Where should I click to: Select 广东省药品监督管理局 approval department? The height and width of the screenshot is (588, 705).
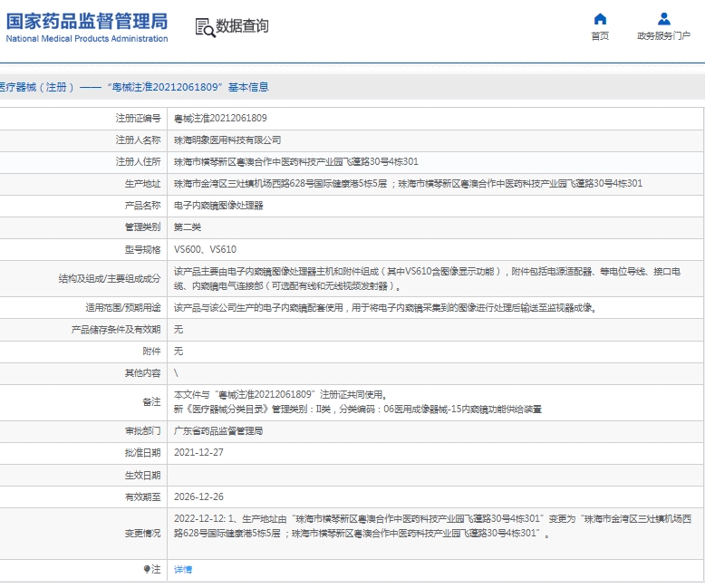218,431
